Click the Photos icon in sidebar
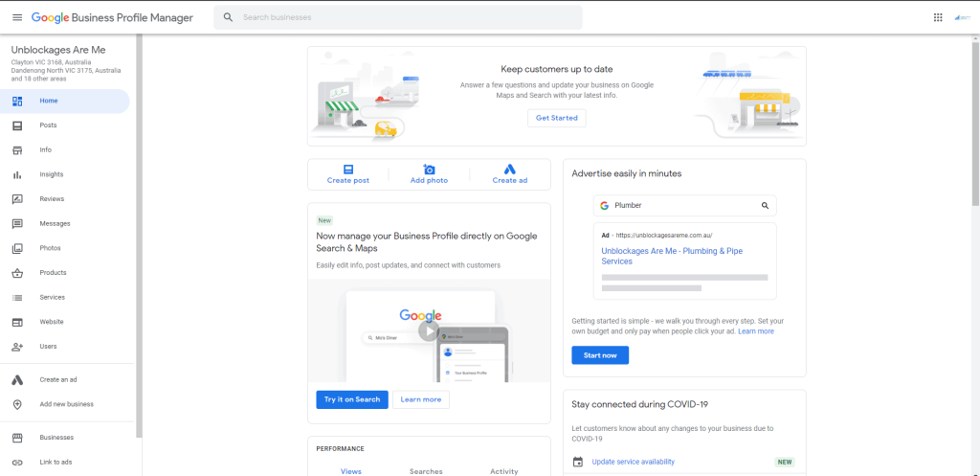The height and width of the screenshot is (476, 980). [x=17, y=248]
